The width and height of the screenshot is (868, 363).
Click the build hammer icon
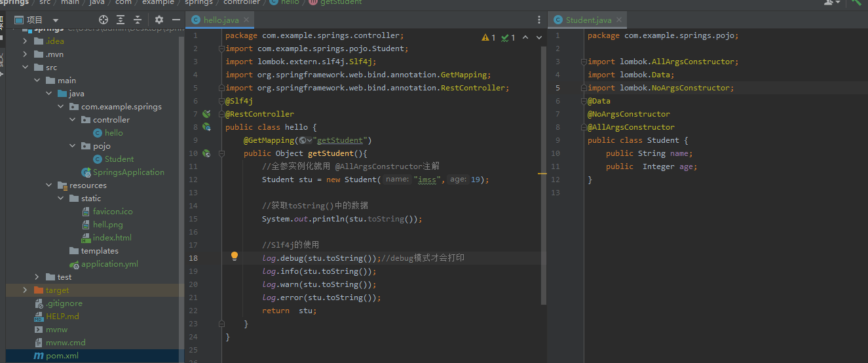[x=856, y=3]
